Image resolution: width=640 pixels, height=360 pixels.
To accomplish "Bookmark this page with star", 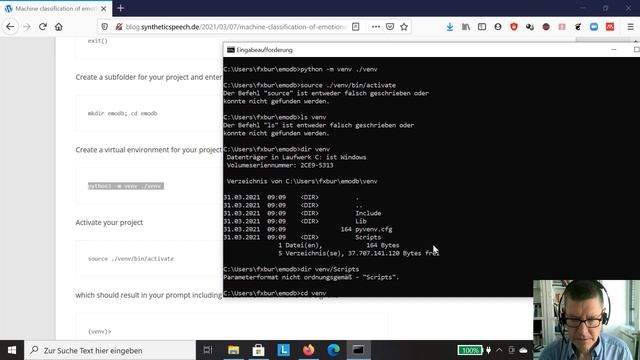I will coord(404,27).
